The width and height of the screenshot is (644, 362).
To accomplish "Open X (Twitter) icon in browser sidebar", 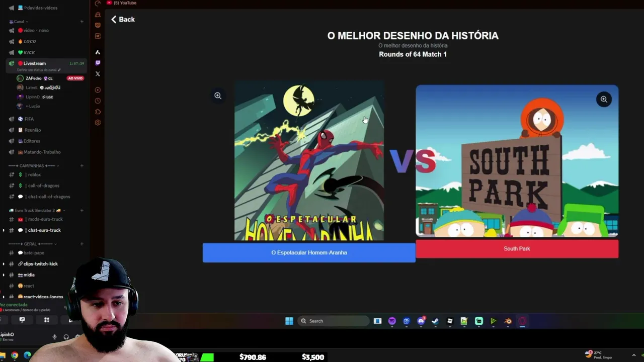I will point(98,74).
